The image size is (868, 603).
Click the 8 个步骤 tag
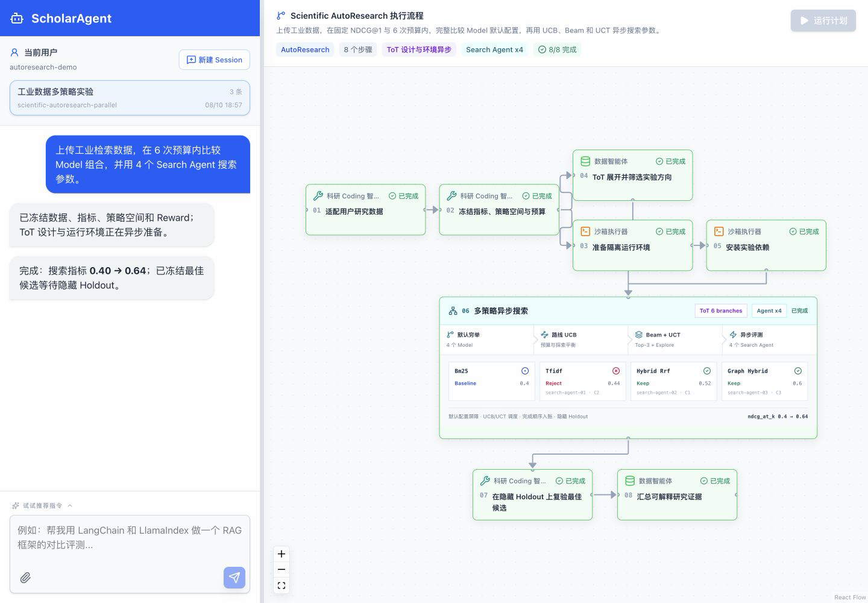coord(358,49)
